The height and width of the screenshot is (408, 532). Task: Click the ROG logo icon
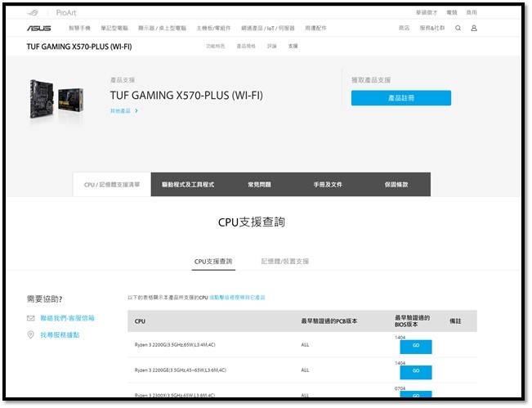point(33,13)
